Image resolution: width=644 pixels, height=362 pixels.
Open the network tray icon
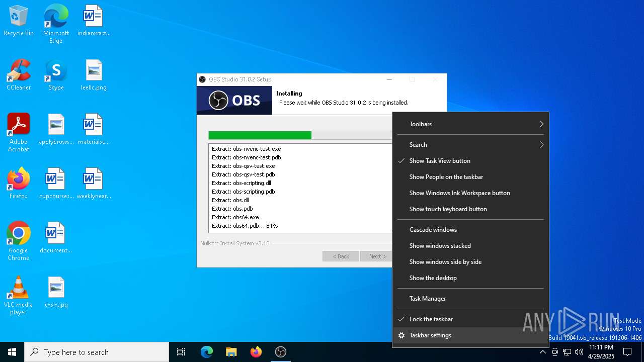coord(567,352)
